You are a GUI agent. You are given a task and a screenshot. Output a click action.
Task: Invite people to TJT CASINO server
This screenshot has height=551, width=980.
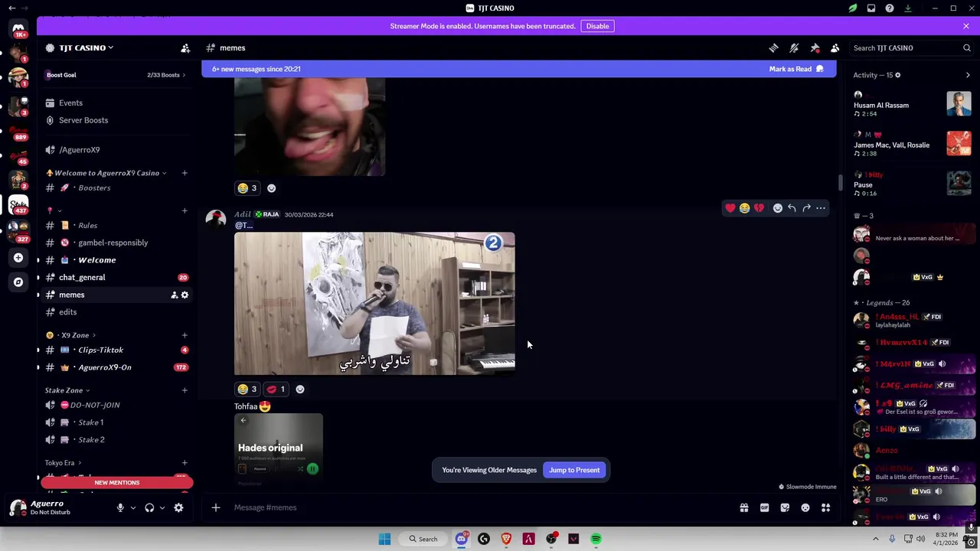click(x=185, y=48)
